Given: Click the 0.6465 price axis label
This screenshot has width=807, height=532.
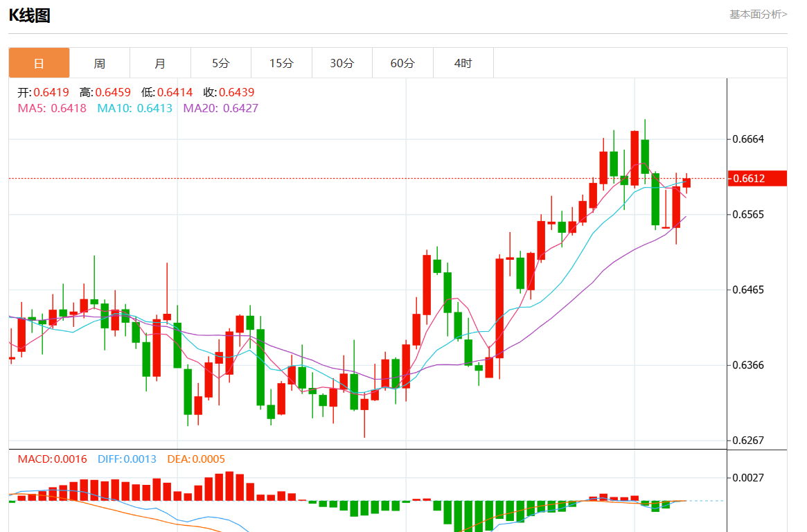Looking at the screenshot, I should click(x=748, y=290).
